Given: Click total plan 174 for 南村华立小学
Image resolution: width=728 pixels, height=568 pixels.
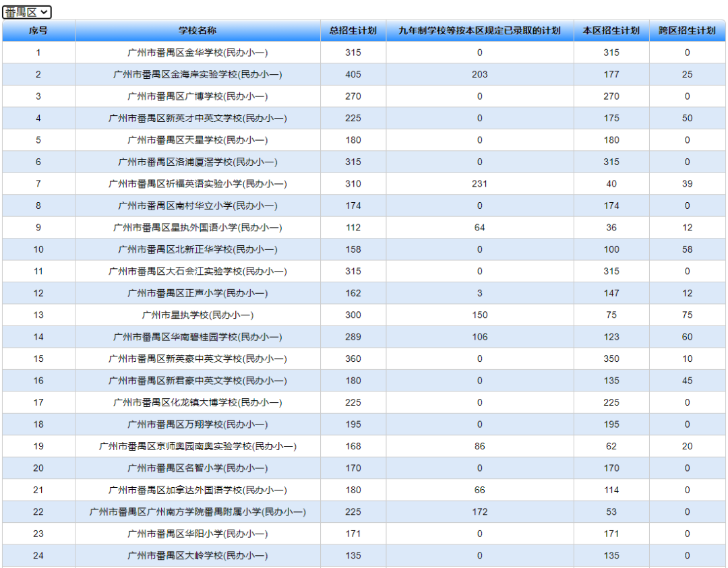Looking at the screenshot, I should (353, 206).
